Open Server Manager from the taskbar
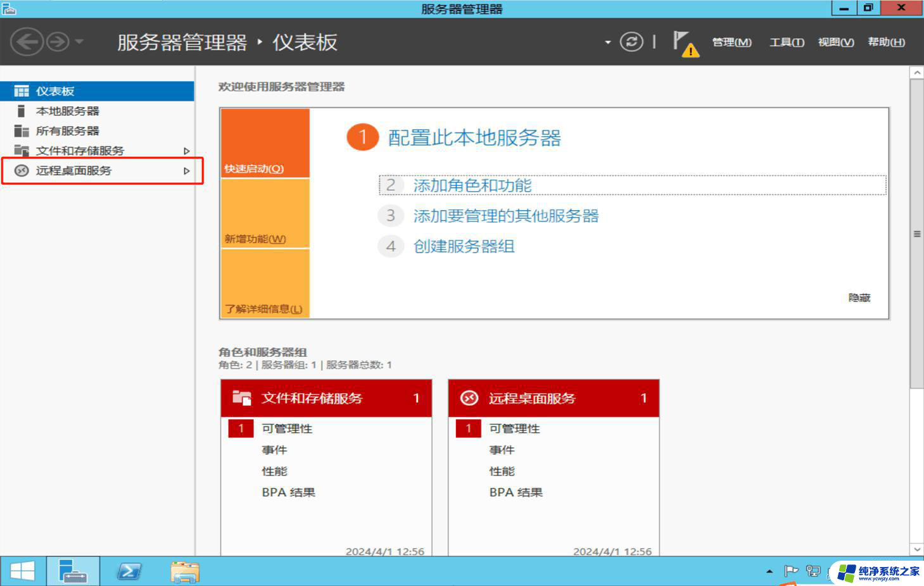The height and width of the screenshot is (586, 924). [73, 571]
